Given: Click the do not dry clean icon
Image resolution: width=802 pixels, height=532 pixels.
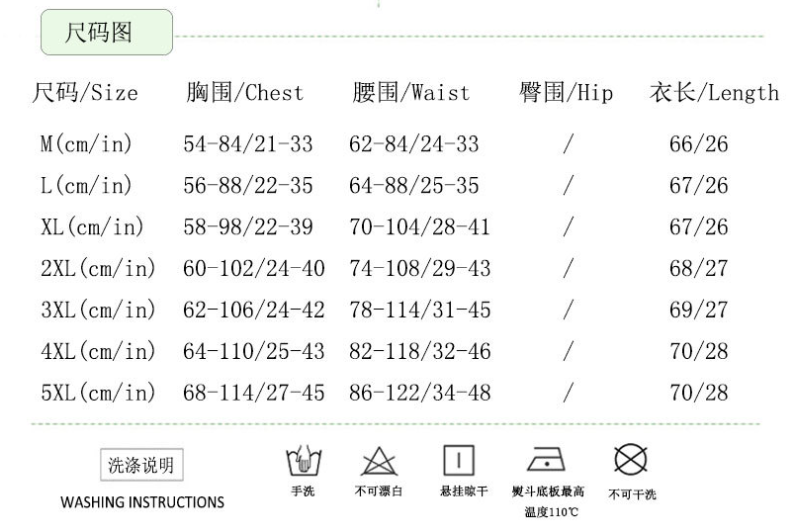Looking at the screenshot, I should coord(625,461).
